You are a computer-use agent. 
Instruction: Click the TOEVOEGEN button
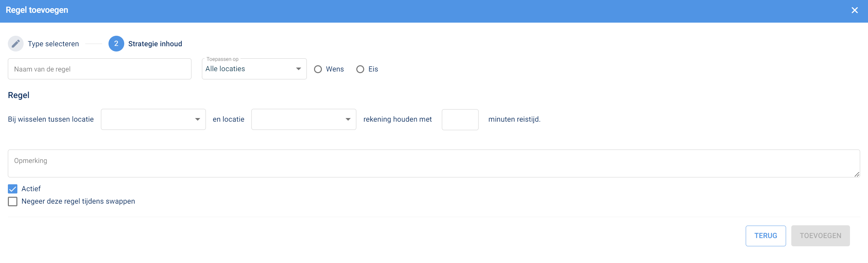click(820, 236)
